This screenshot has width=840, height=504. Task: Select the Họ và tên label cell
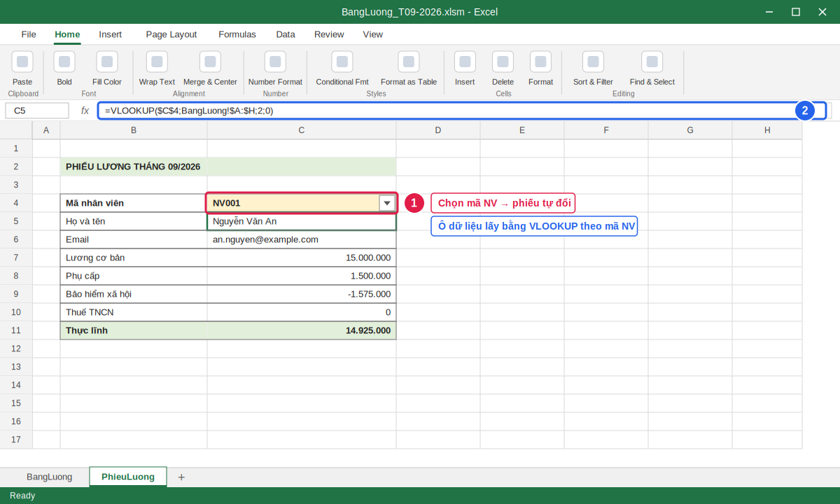[x=134, y=221]
